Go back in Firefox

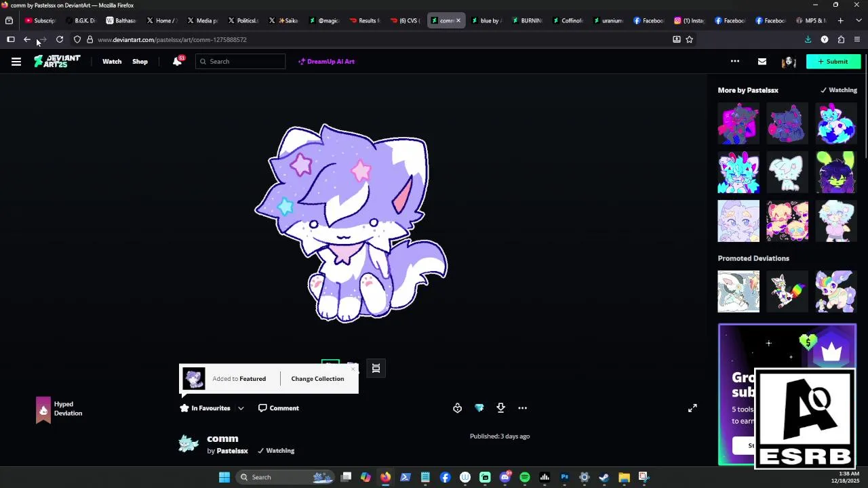tap(27, 40)
